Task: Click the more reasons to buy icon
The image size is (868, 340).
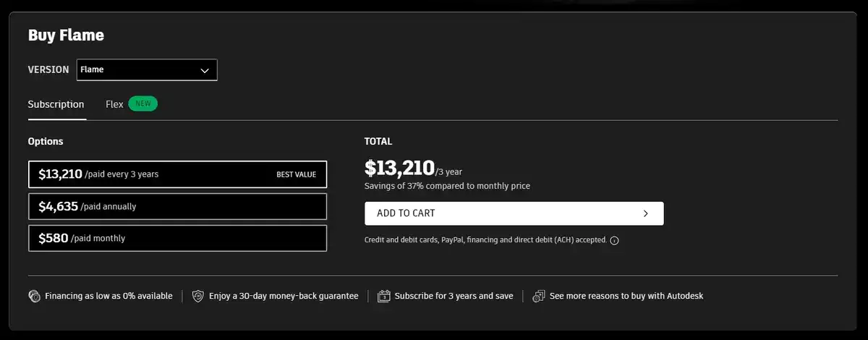Action: pyautogui.click(x=539, y=296)
